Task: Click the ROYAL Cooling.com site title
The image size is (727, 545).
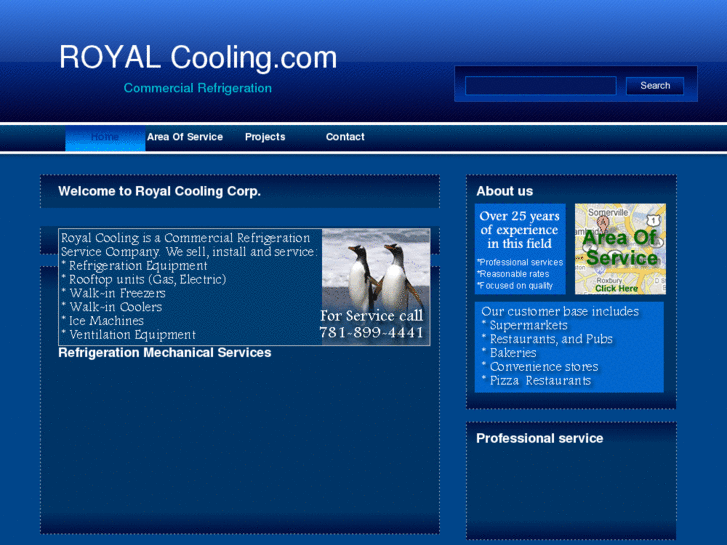Action: pyautogui.click(x=198, y=58)
